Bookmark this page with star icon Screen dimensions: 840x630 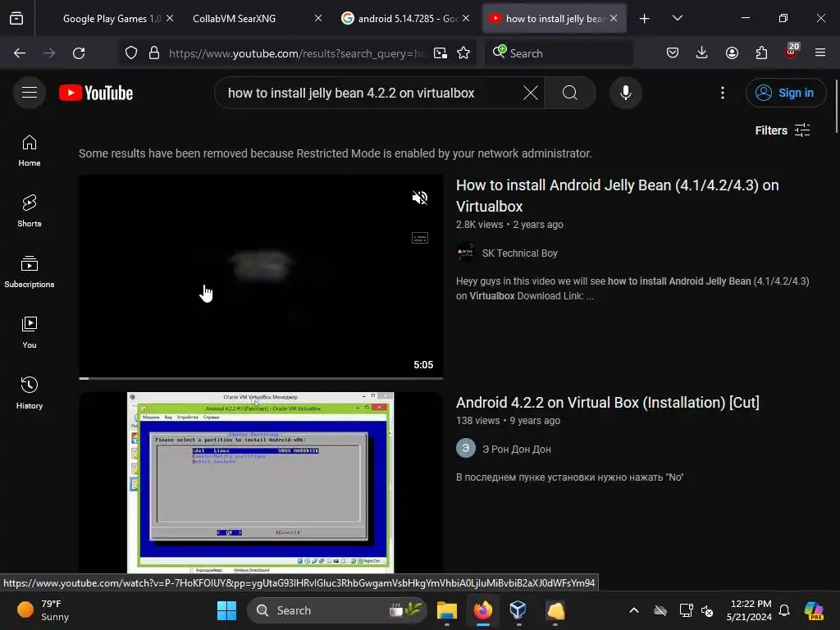pyautogui.click(x=463, y=53)
